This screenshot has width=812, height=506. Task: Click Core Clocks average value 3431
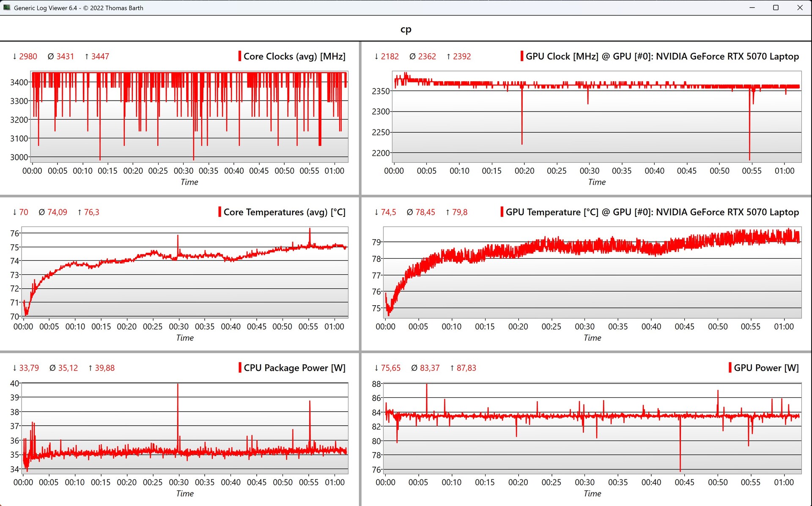pos(65,56)
